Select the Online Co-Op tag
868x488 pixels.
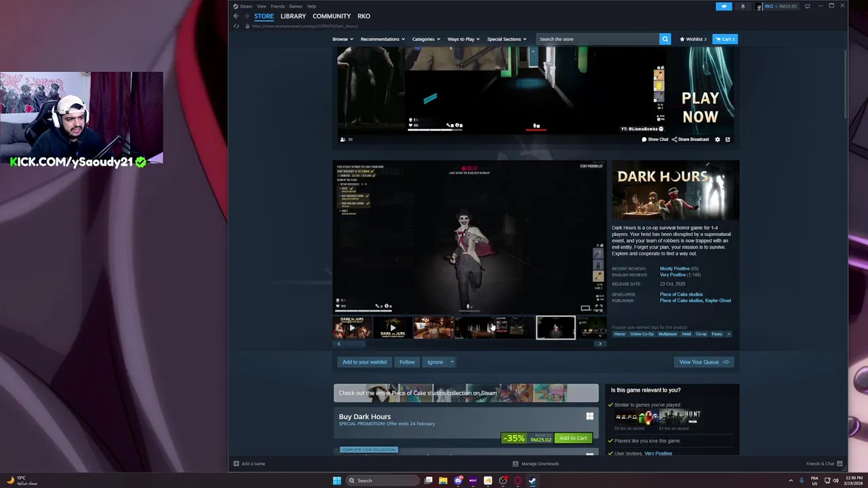[642, 334]
